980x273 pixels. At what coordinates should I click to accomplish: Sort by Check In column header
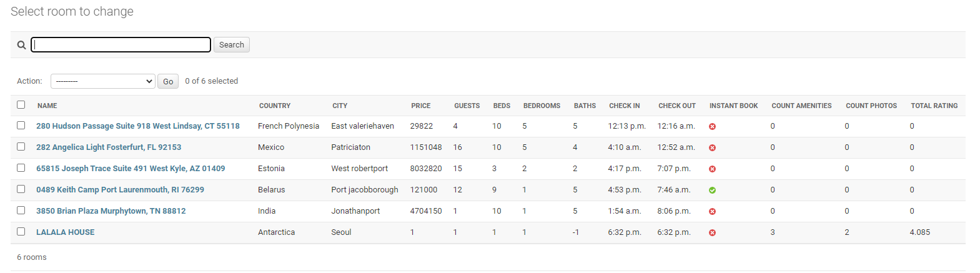pos(624,106)
